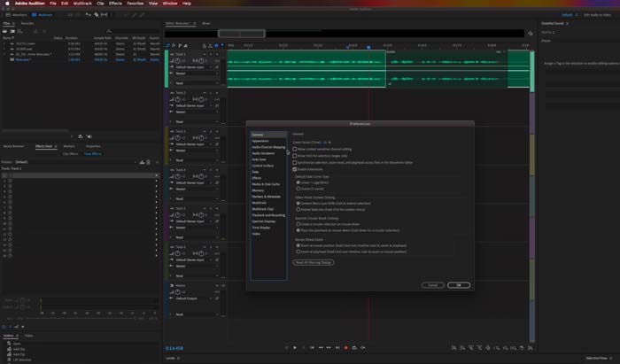Click the first zoom icon at bottom right
Screen dimensions: 620x364
453,348
